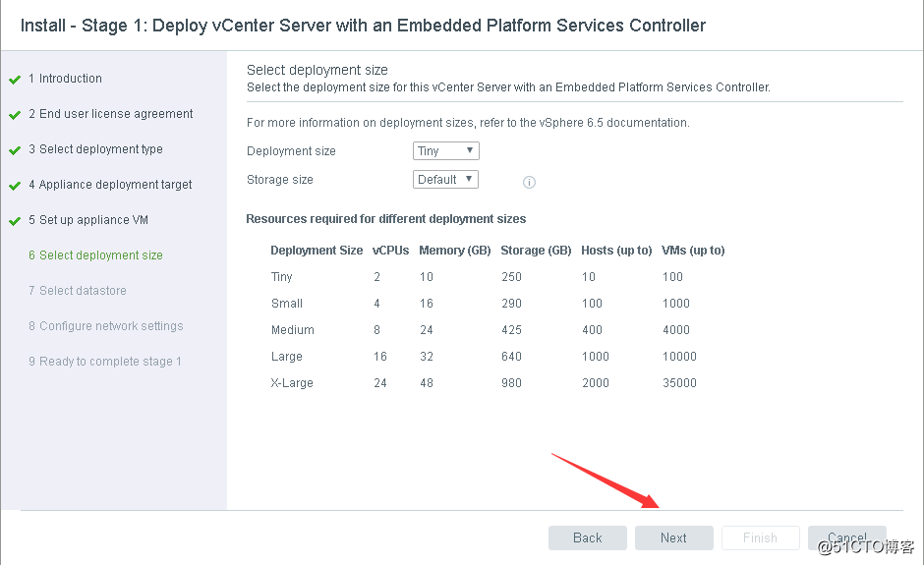Click the Small row label in the table
The image size is (924, 565).
[287, 304]
